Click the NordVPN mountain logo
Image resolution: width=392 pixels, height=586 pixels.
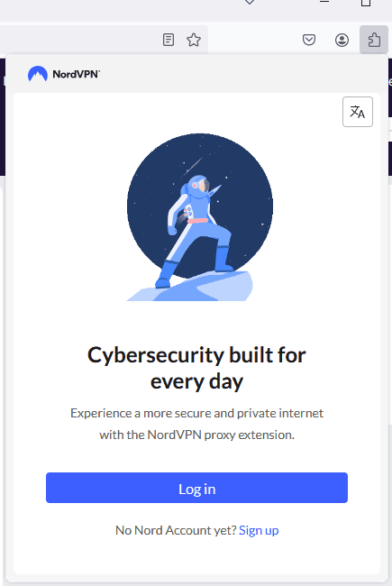[x=38, y=74]
